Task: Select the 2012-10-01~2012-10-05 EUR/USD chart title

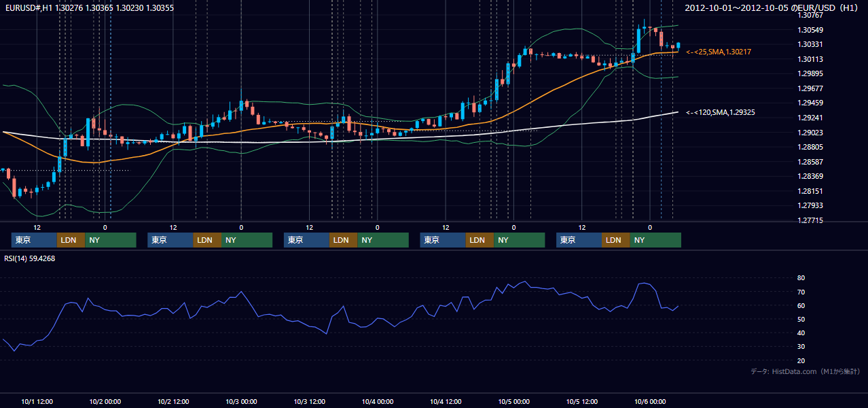Action: pos(772,8)
